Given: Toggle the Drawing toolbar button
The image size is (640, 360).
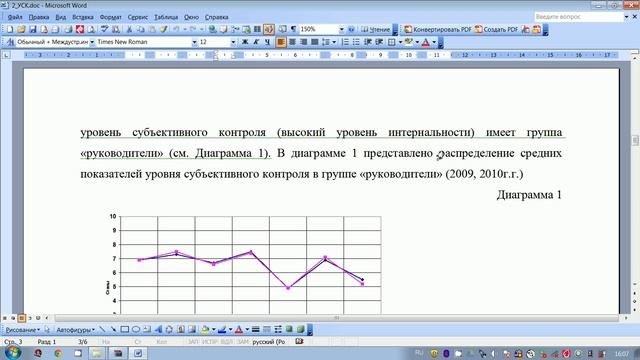Looking at the screenshot, I should pyautogui.click(x=269, y=29).
